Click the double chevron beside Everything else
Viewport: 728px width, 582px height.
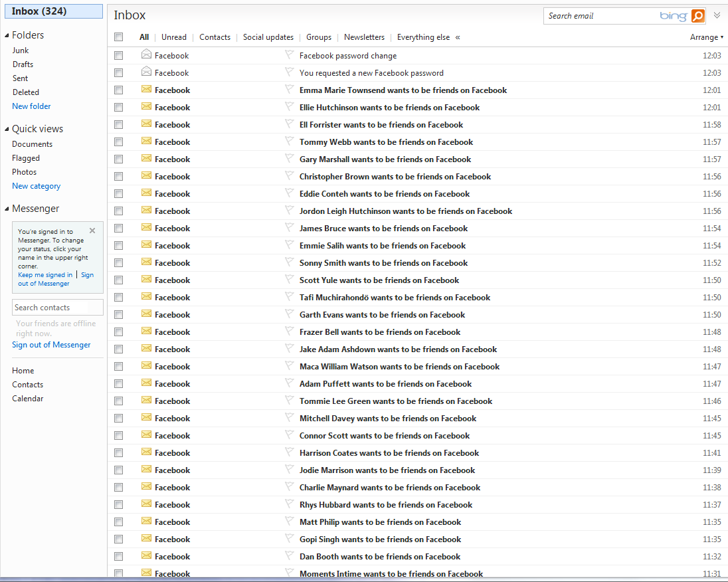(458, 37)
